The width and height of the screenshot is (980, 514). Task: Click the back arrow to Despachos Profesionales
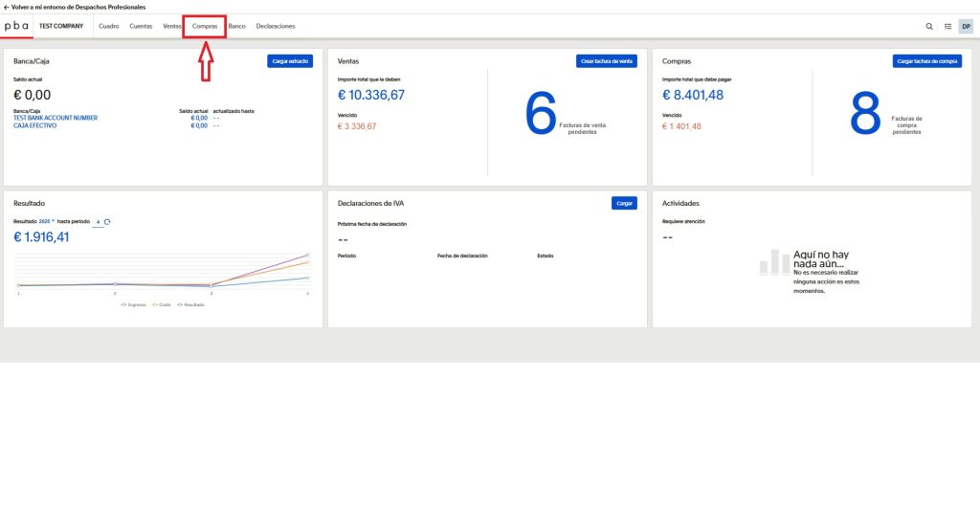pyautogui.click(x=7, y=7)
